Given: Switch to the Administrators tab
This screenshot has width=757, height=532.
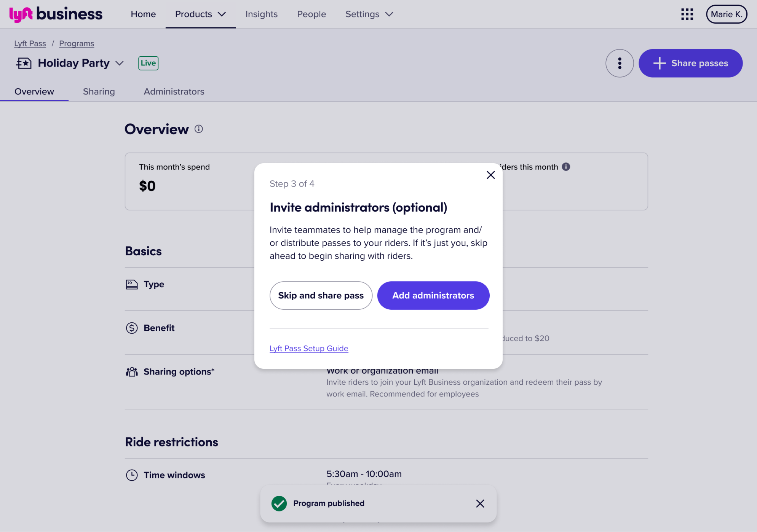Looking at the screenshot, I should [174, 92].
